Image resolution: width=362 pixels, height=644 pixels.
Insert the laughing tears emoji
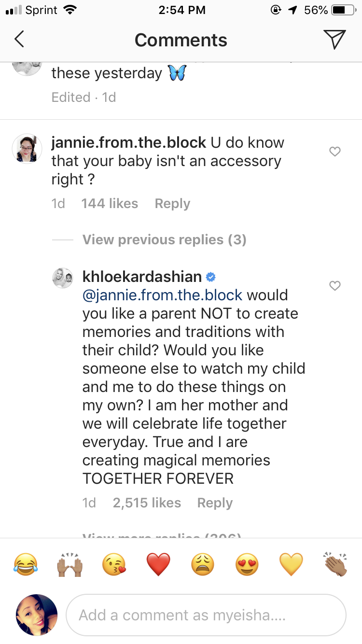point(26,564)
